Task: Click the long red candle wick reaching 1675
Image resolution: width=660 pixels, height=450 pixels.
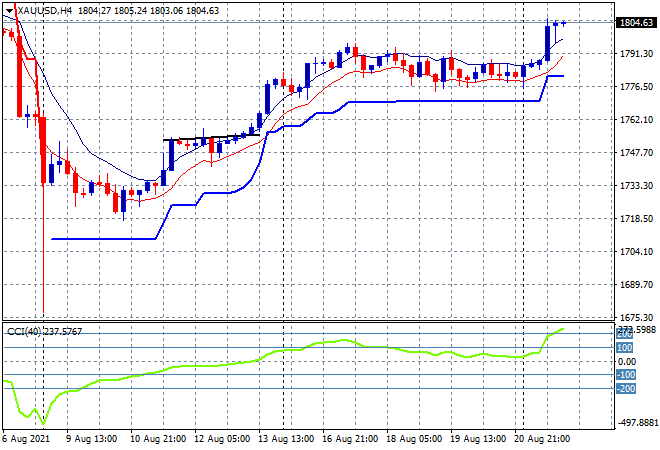Action: coord(43,248)
